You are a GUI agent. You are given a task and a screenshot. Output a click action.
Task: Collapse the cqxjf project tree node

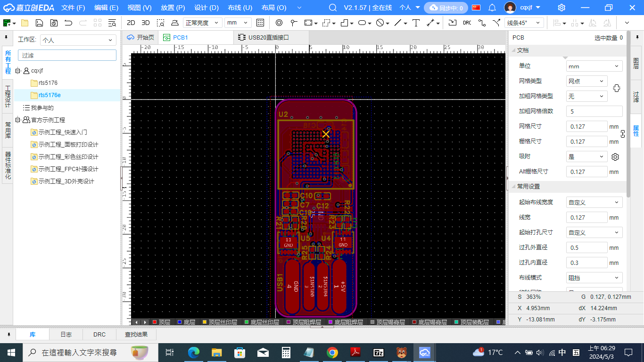point(18,71)
